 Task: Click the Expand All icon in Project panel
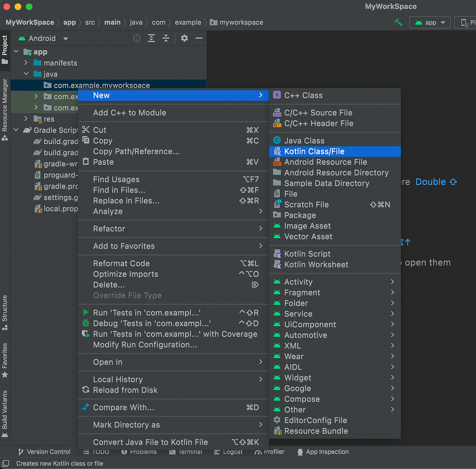(152, 38)
